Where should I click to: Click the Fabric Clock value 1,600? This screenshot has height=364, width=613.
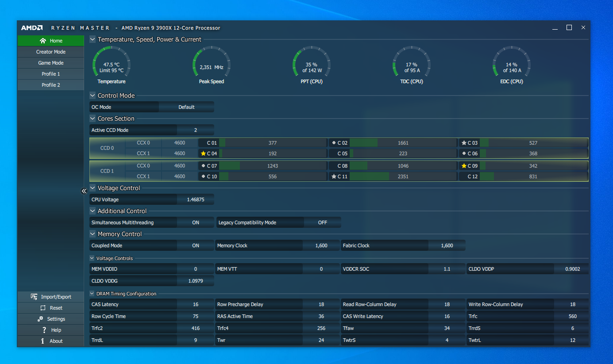point(447,245)
